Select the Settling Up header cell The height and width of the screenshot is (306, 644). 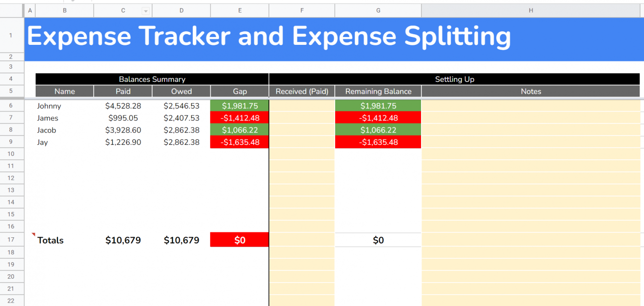click(x=455, y=79)
